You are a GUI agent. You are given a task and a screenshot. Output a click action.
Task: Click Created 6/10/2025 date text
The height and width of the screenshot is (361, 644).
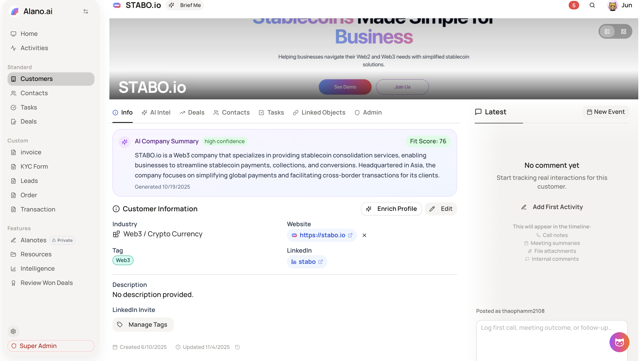coord(143,347)
